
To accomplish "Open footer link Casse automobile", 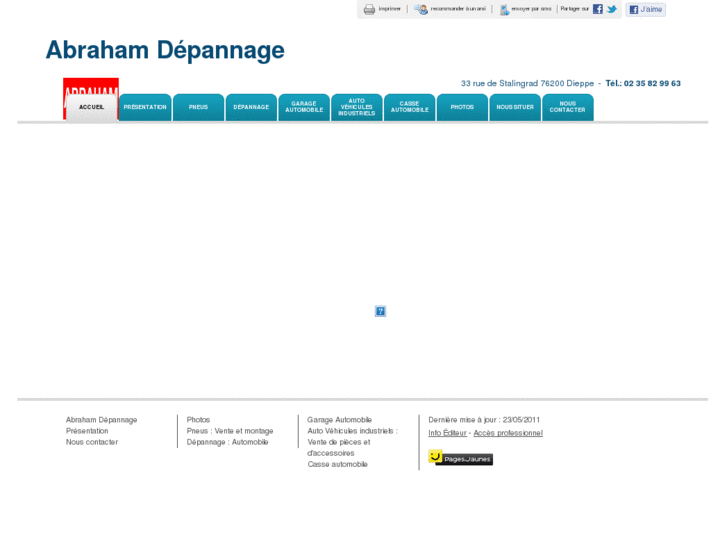I will [338, 464].
